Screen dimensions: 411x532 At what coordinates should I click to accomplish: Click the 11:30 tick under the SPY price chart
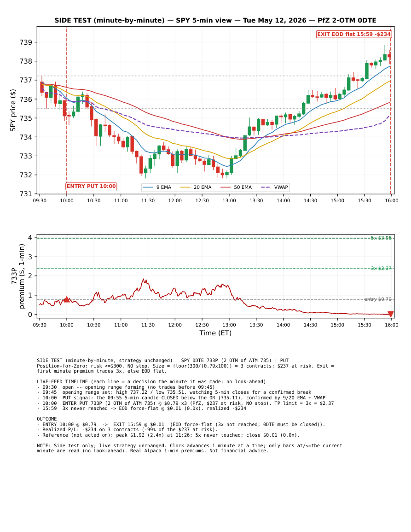click(x=148, y=200)
